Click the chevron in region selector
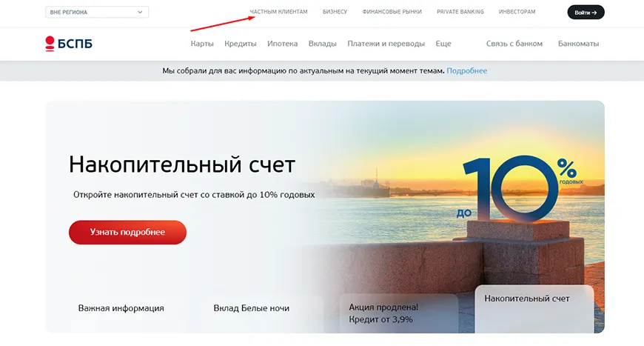The height and width of the screenshot is (346, 644). tap(140, 13)
